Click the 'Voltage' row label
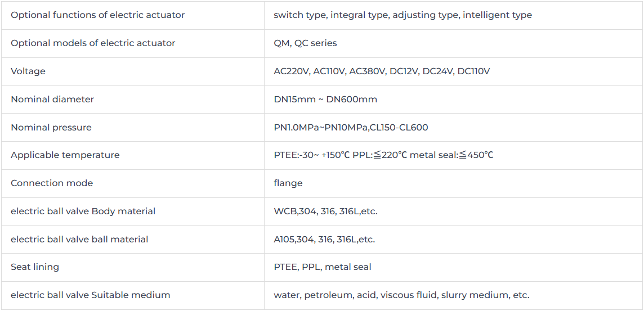644x311 pixels. (28, 71)
